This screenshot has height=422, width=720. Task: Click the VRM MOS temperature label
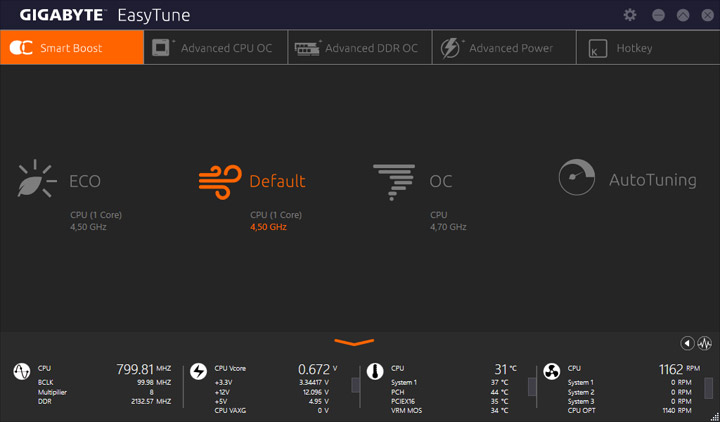(406, 411)
